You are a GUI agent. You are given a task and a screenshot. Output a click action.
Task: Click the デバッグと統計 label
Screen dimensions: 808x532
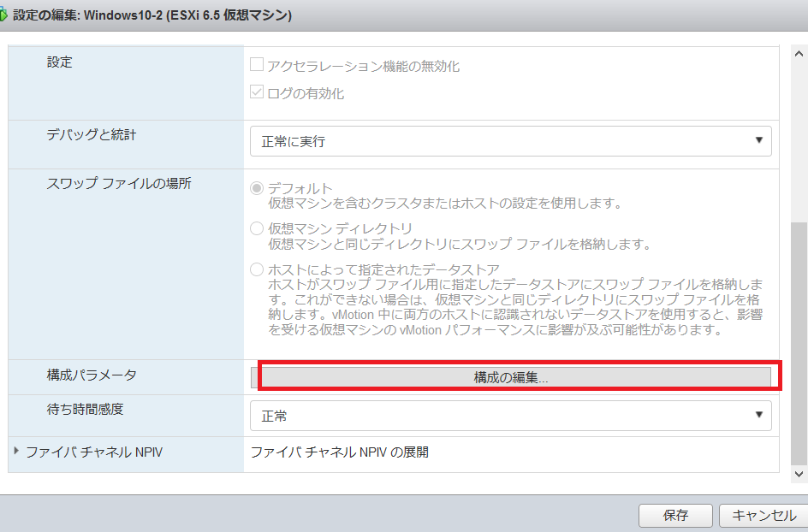(92, 135)
